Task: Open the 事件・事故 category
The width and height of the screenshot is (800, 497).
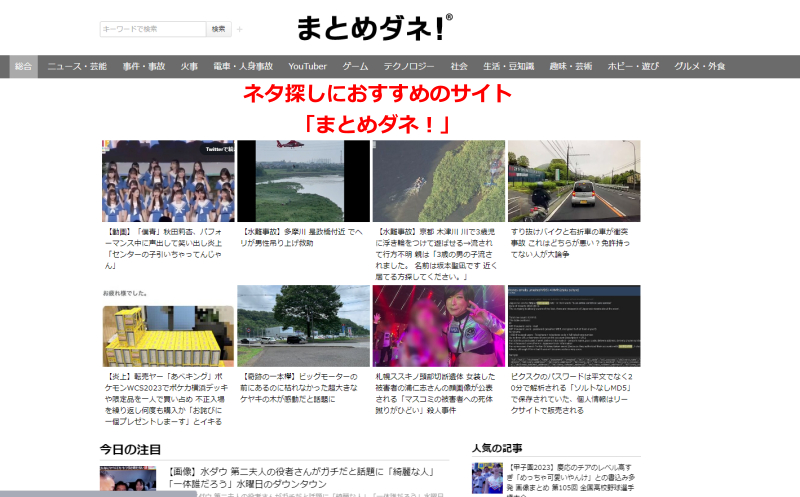Action: pyautogui.click(x=144, y=66)
